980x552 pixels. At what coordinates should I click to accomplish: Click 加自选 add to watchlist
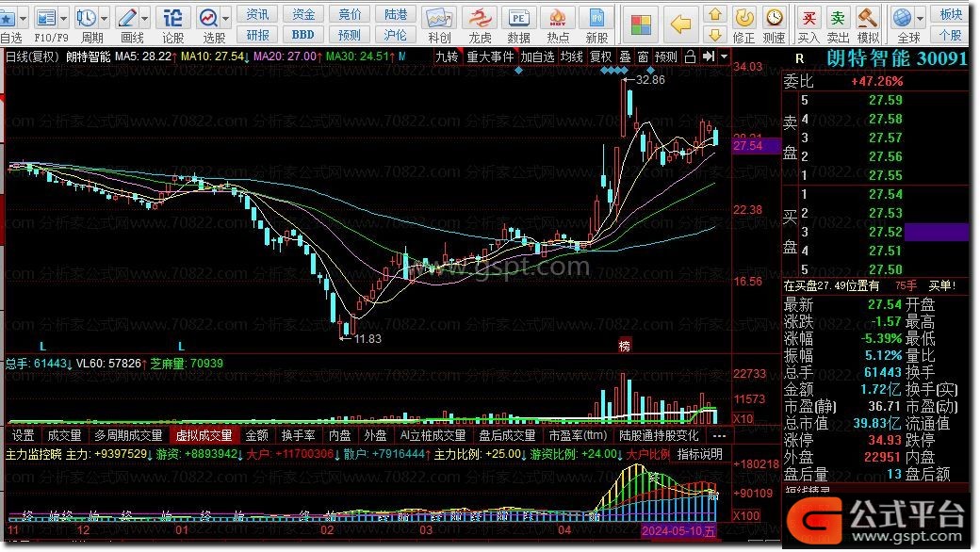coord(537,57)
